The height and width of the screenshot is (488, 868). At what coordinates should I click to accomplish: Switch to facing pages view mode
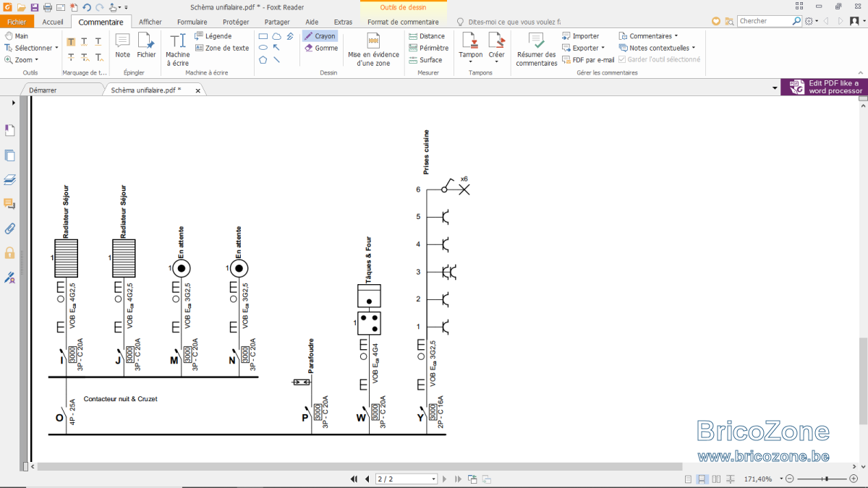(716, 479)
